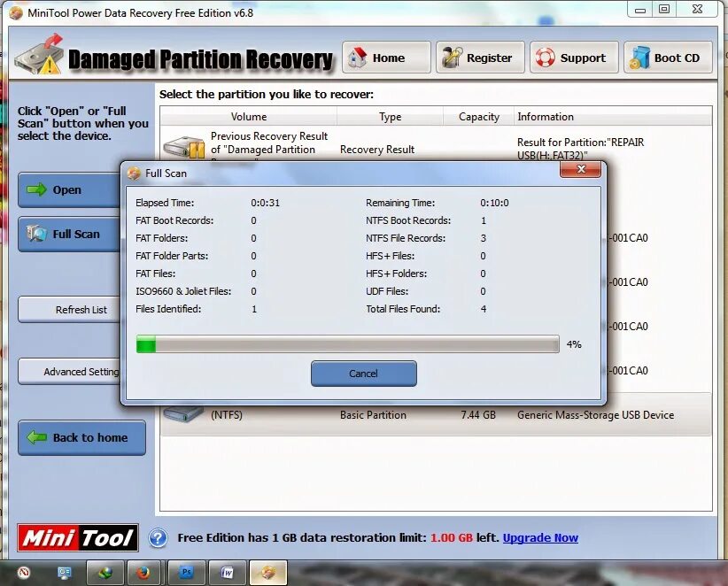Click the MiniTool taskbar icon
The height and width of the screenshot is (586, 728).
click(x=267, y=573)
